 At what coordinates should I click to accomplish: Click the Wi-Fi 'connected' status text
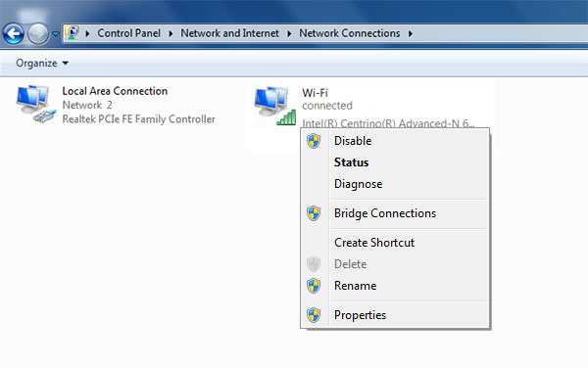click(x=327, y=106)
